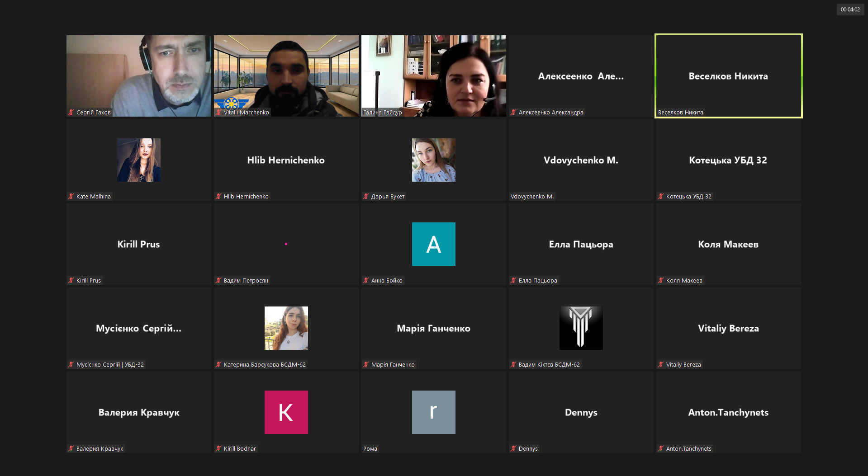The height and width of the screenshot is (476, 868).
Task: Click Дарья Букет's profile photo
Action: pos(434,160)
